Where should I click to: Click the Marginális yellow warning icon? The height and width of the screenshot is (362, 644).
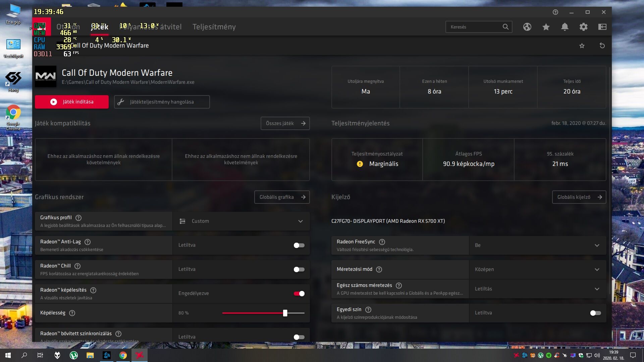[360, 164]
